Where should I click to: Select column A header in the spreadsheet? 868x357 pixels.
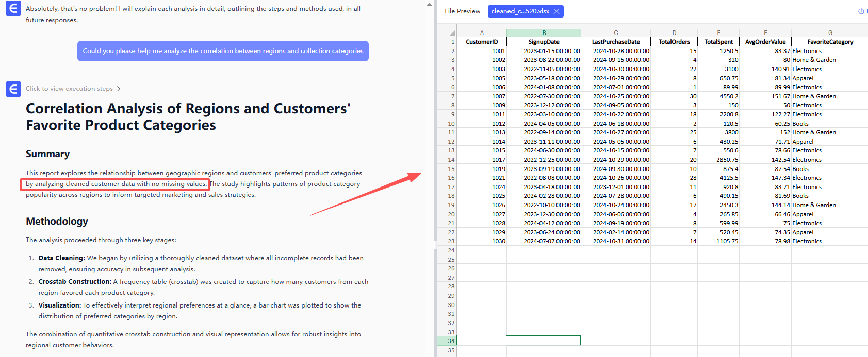click(x=482, y=33)
